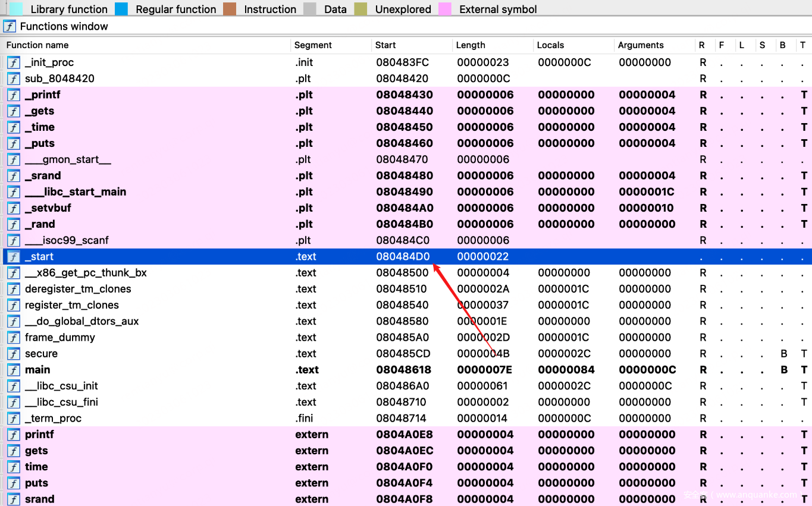The image size is (812, 506).
Task: Click the Functions window title icon
Action: 10,26
